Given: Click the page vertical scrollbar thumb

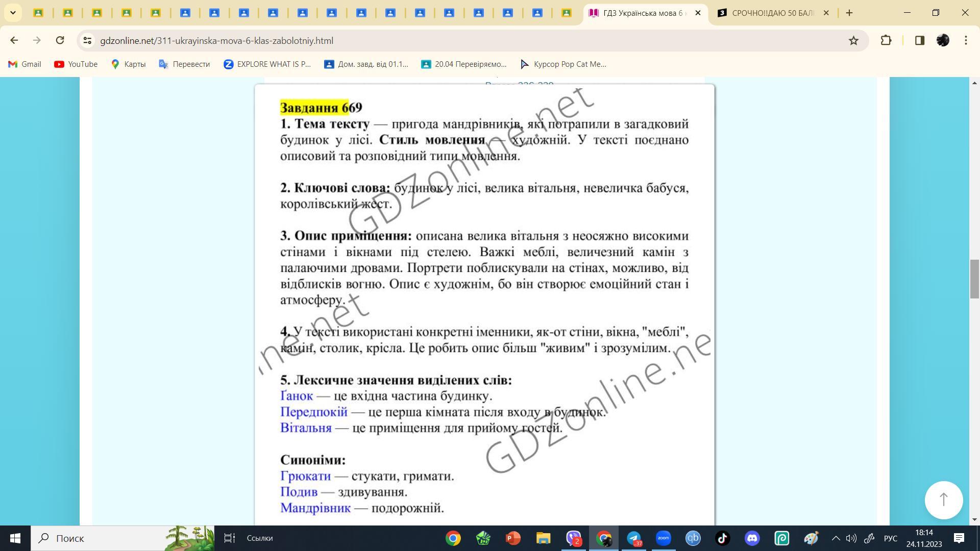Looking at the screenshot, I should (974, 279).
